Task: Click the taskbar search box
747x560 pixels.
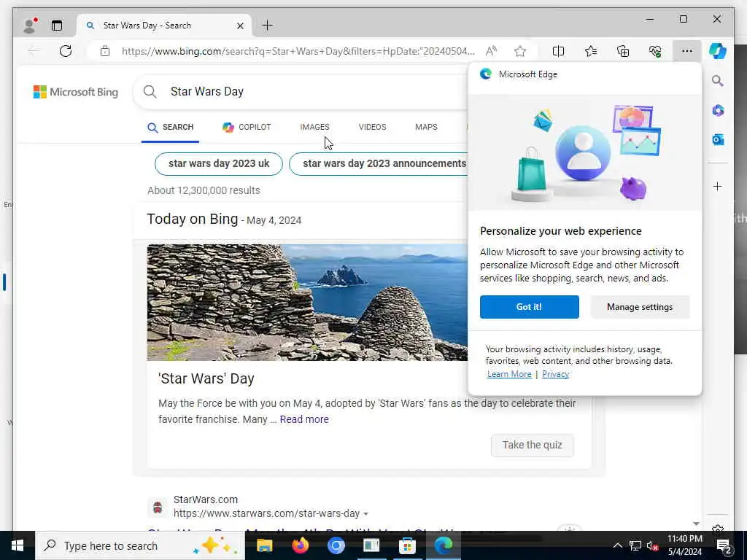Action: [140, 545]
